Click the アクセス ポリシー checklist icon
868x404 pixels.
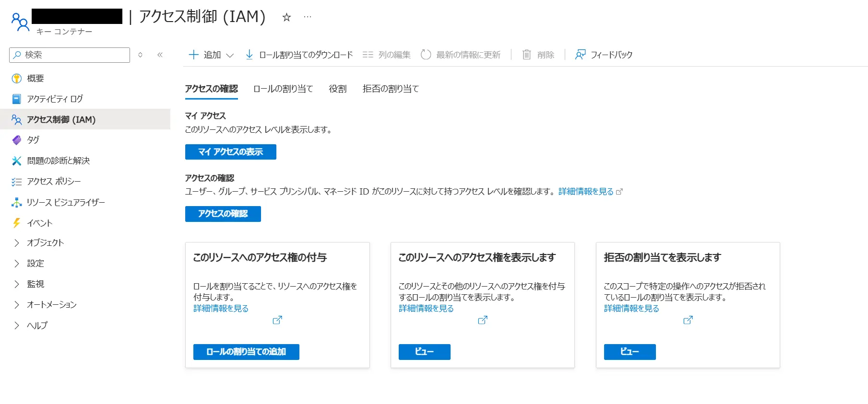coord(17,182)
